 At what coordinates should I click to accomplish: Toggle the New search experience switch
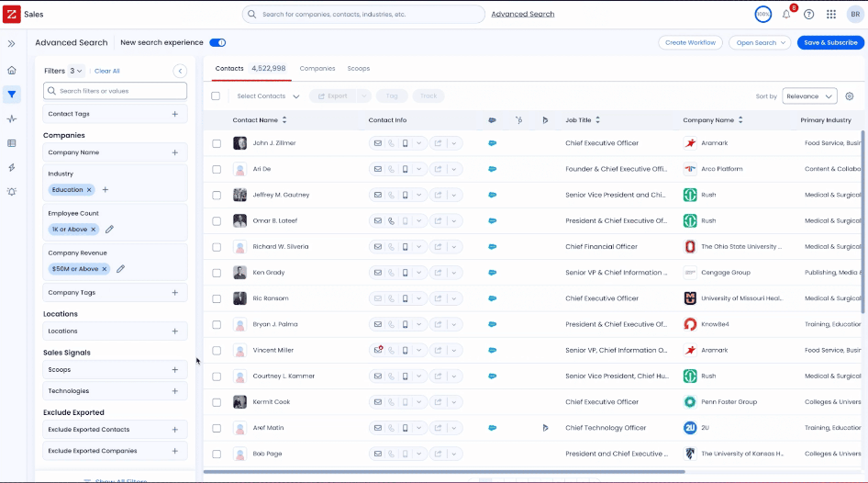pos(217,42)
